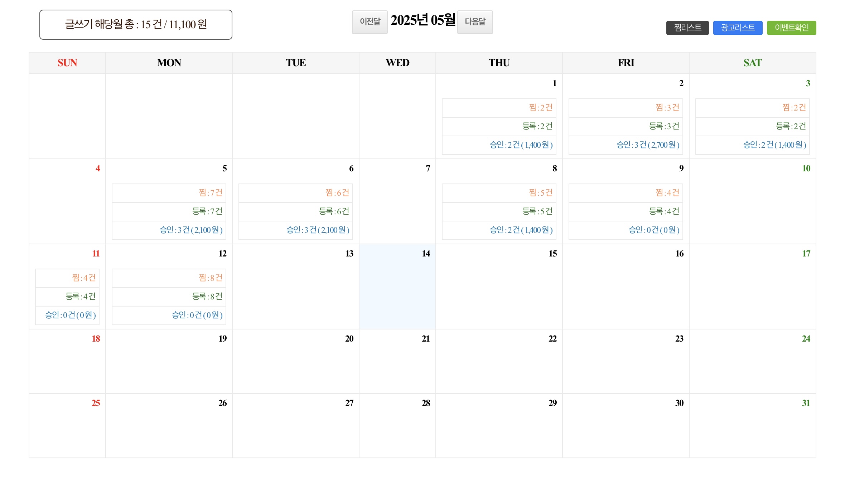Select the date 20 cell
845x504 pixels.
click(x=295, y=361)
